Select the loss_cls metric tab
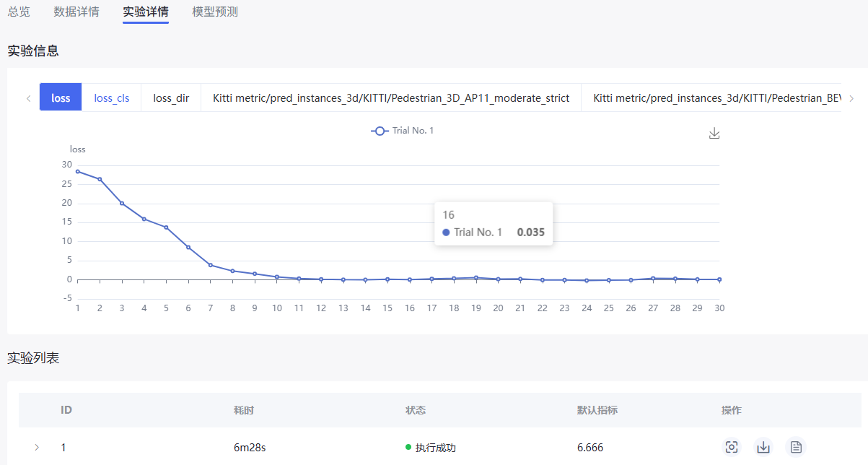 pos(112,97)
